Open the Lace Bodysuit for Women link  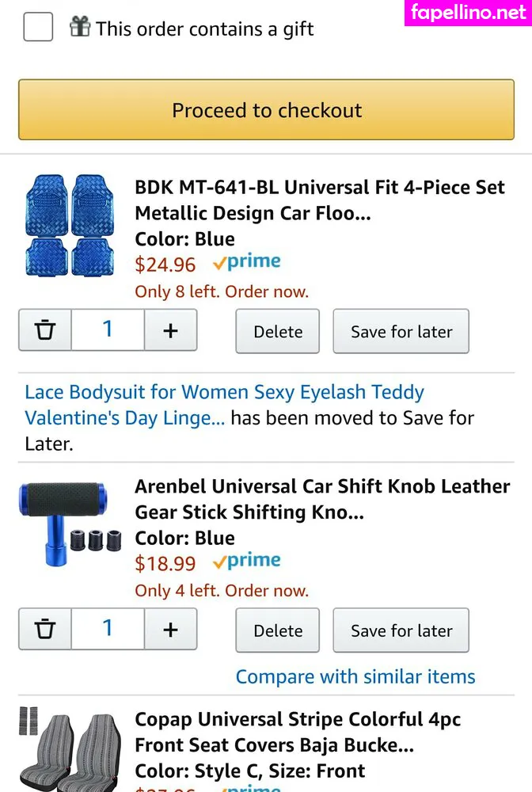[x=224, y=405]
